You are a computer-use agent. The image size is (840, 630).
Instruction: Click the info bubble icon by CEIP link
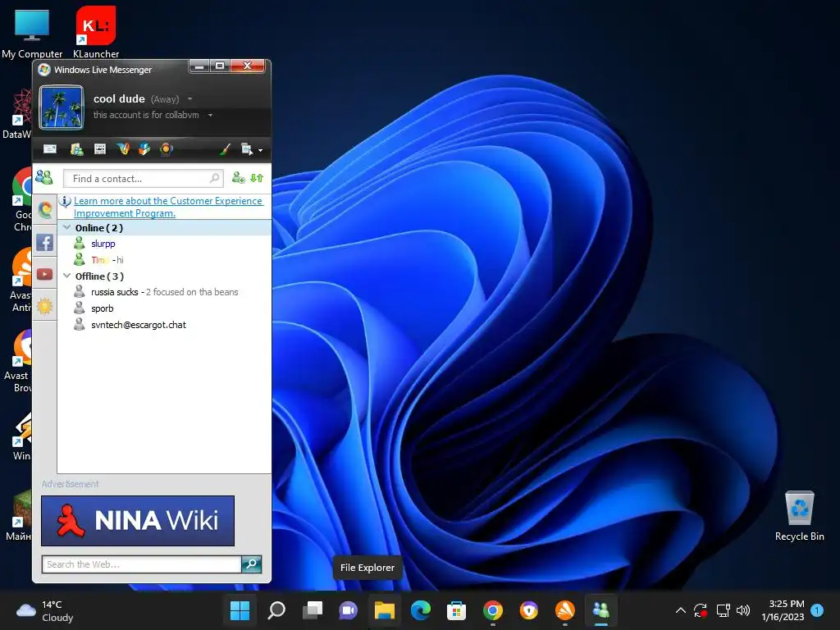click(x=65, y=202)
